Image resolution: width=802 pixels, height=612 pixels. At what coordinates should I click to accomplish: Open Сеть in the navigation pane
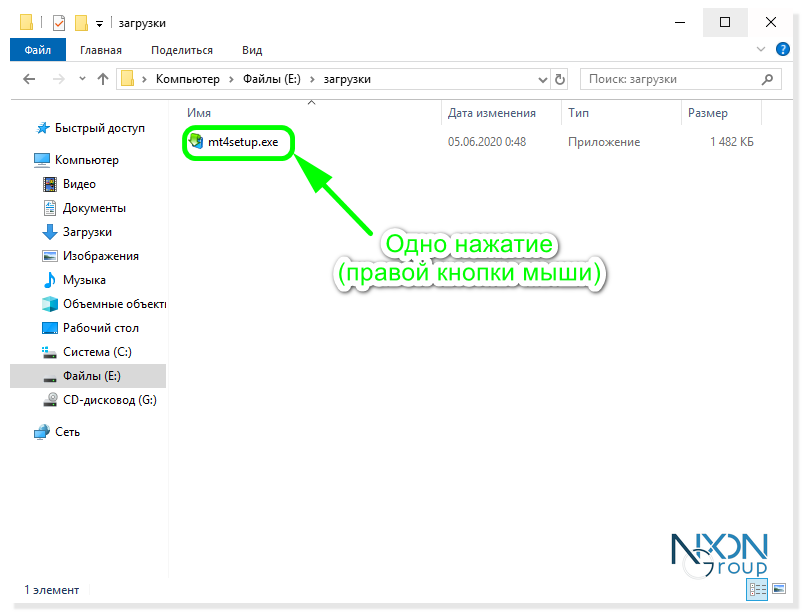tap(68, 432)
